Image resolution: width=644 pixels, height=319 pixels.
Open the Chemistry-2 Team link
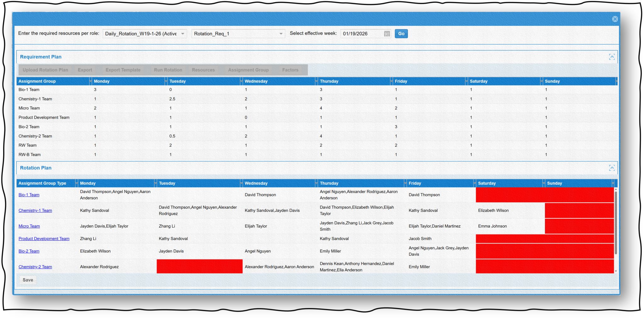tap(35, 267)
